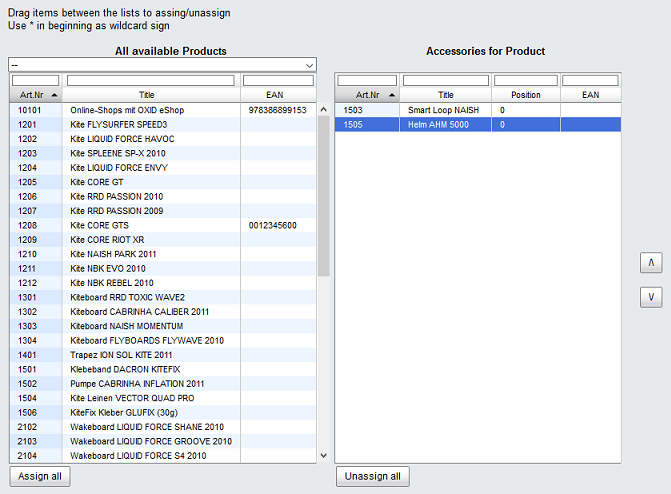Select Kite CORE GTS row
671x494 pixels.
pos(163,225)
